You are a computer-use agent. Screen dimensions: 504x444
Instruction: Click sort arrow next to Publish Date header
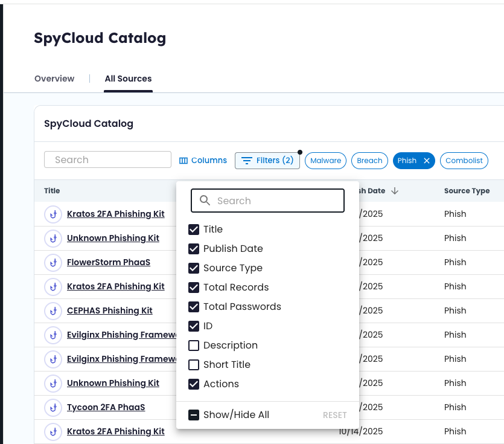pos(395,191)
